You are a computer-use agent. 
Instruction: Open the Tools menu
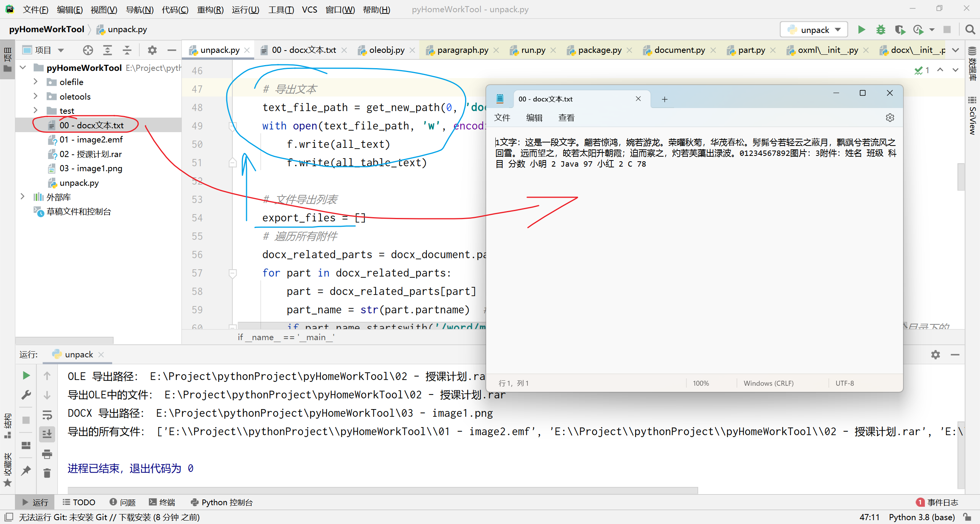coord(281,10)
